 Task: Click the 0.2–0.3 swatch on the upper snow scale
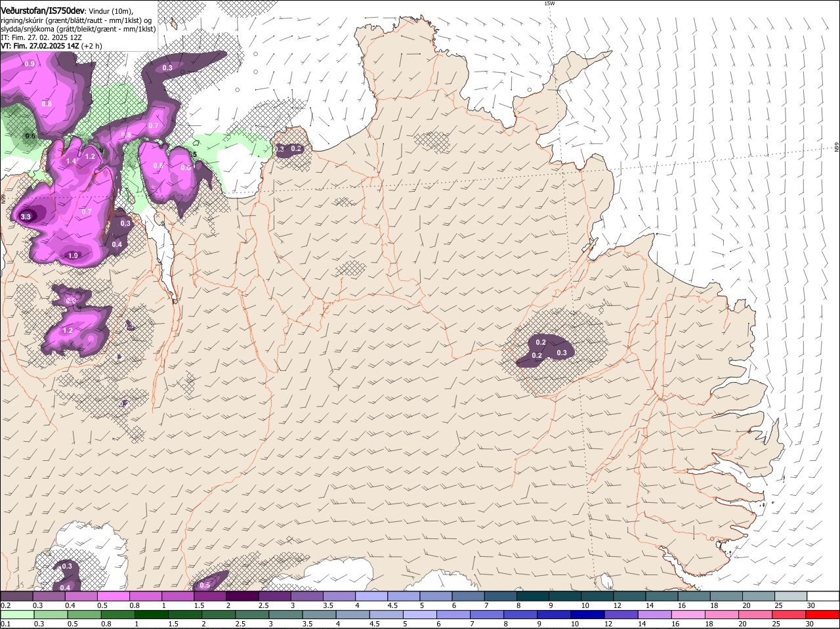16,596
